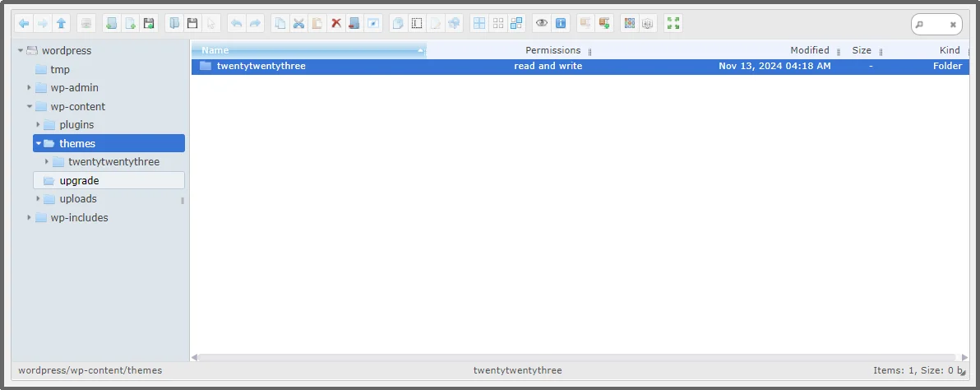
Task: Expand twentytwentythree arrow in the tree
Action: pos(47,161)
